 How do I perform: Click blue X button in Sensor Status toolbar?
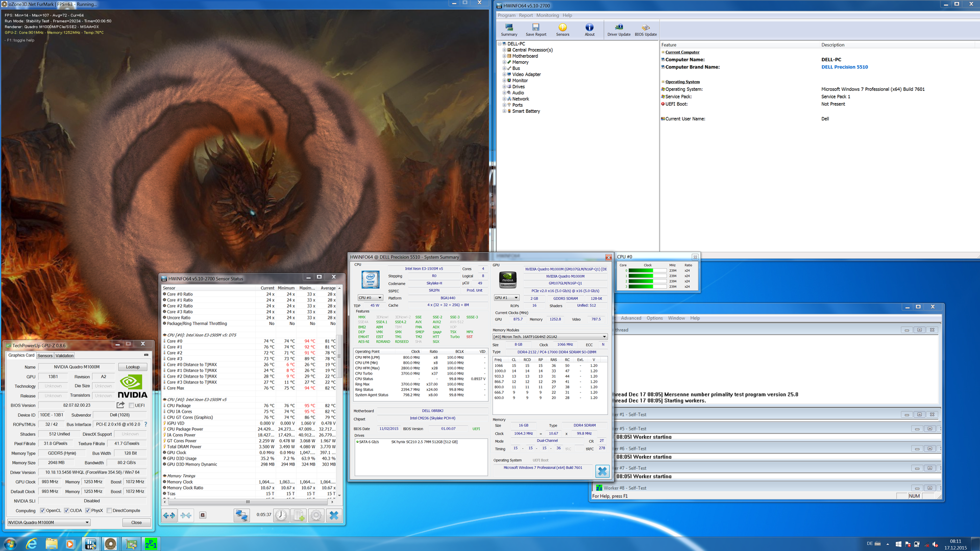[334, 515]
